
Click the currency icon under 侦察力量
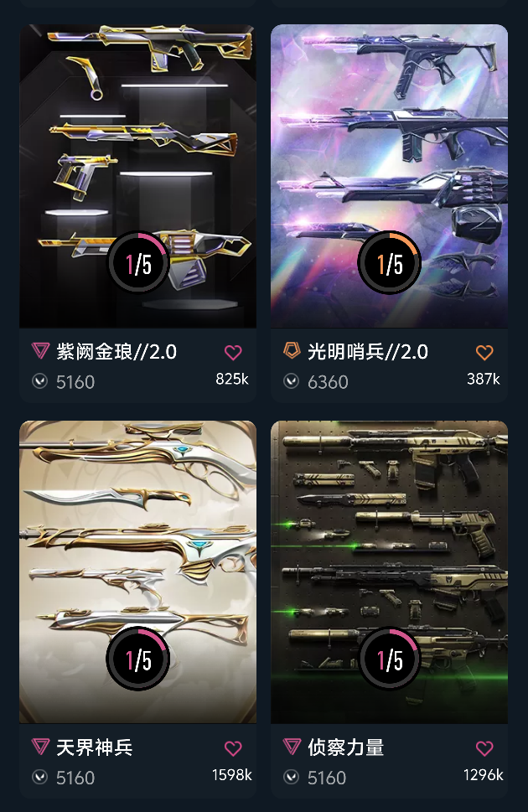291,778
